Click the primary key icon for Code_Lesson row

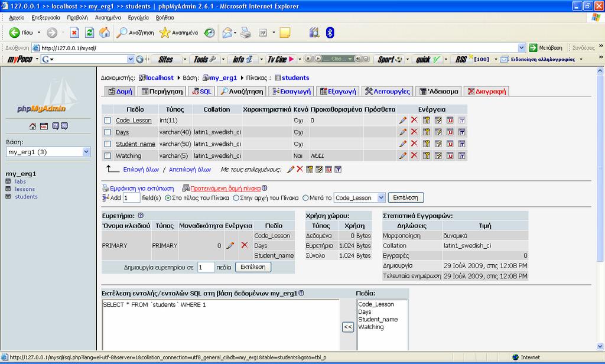tap(427, 120)
